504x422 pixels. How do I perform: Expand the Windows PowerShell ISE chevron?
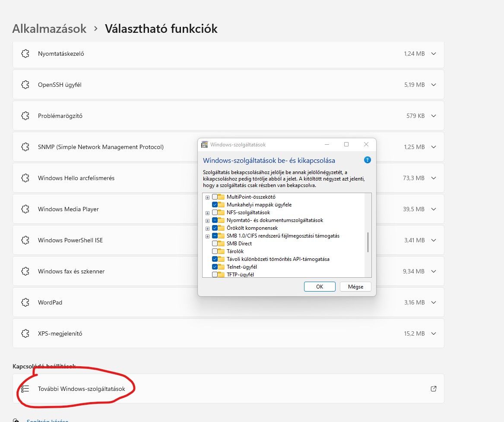click(433, 240)
